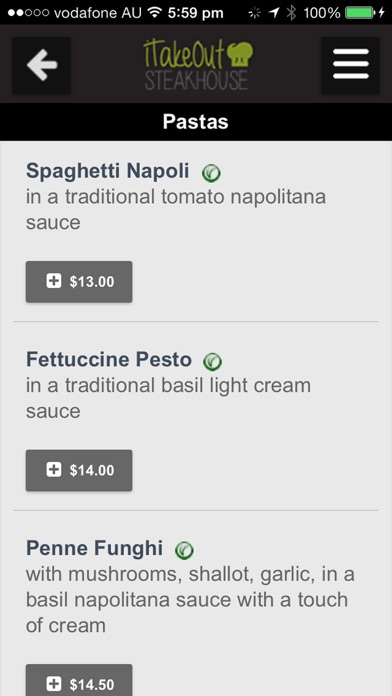Image resolution: width=392 pixels, height=696 pixels.
Task: Add Spaghetti Napoli for $13.00
Action: [79, 282]
